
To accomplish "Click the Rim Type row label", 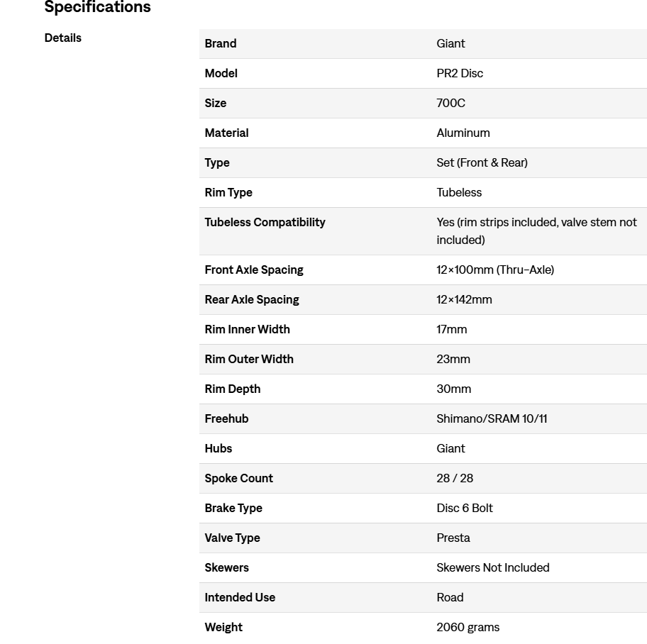I will pyautogui.click(x=228, y=193).
